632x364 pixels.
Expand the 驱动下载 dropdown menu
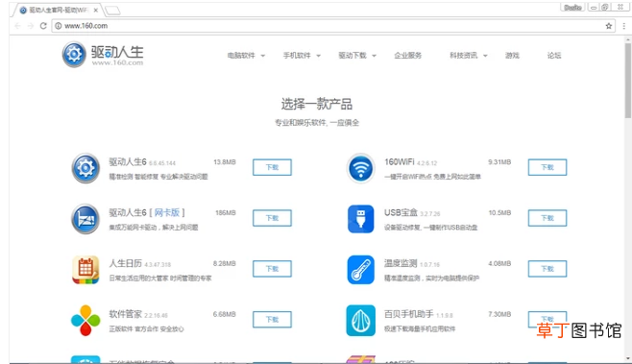coord(357,56)
